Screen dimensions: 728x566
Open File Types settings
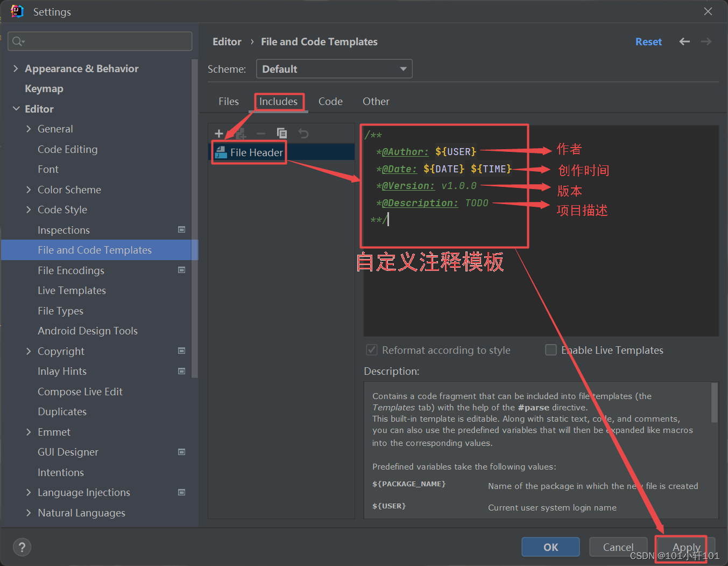[60, 311]
